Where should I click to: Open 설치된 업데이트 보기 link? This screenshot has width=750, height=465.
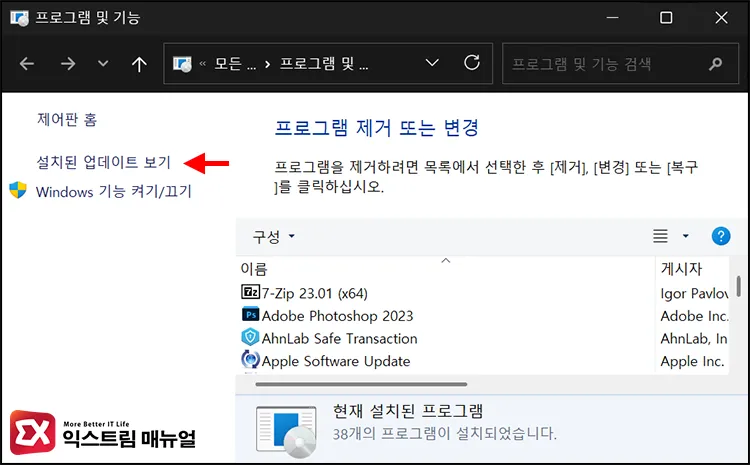103,162
